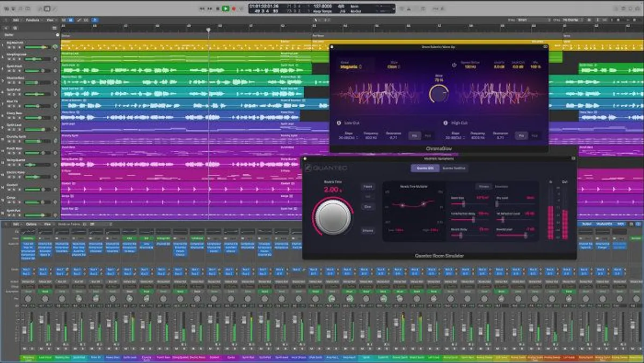Switch to the Quantec YardStick tab
The width and height of the screenshot is (644, 363).
[x=454, y=168]
